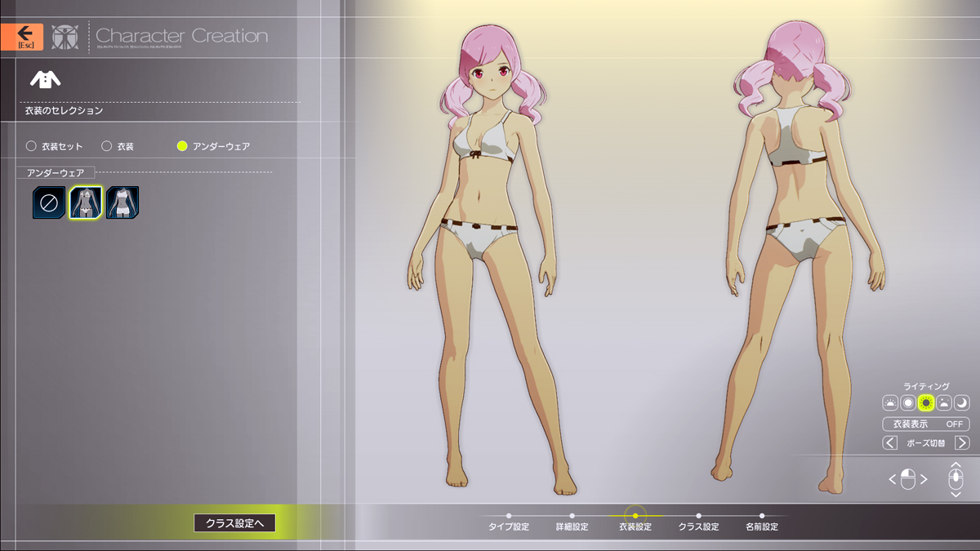Select the 衣装セット radio button
The width and height of the screenshot is (980, 551).
point(31,146)
